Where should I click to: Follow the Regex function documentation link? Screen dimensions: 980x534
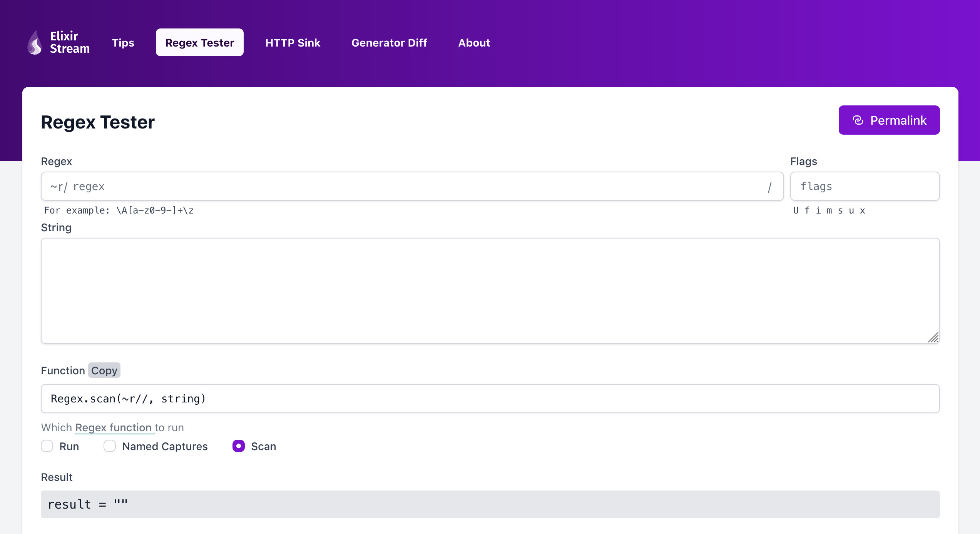114,427
